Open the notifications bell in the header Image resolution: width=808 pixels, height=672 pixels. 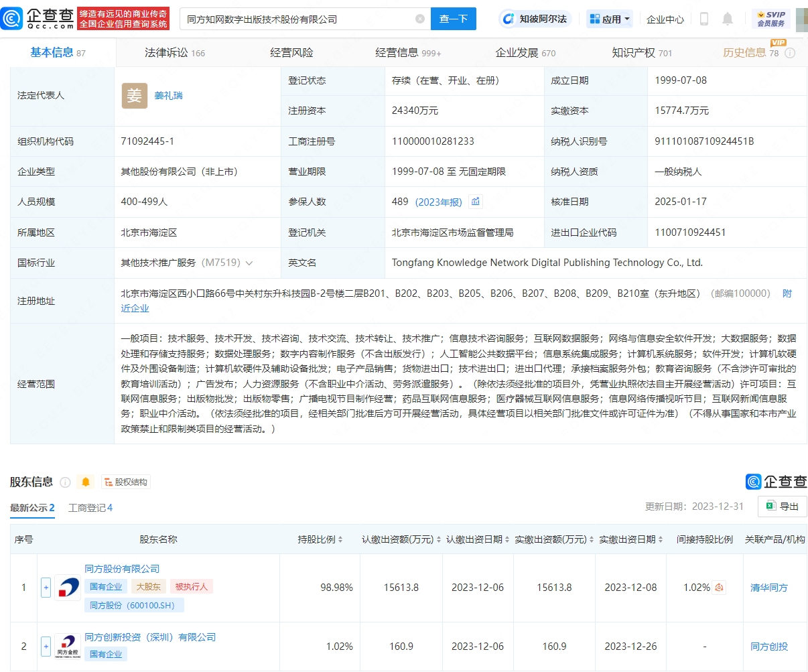coord(728,19)
